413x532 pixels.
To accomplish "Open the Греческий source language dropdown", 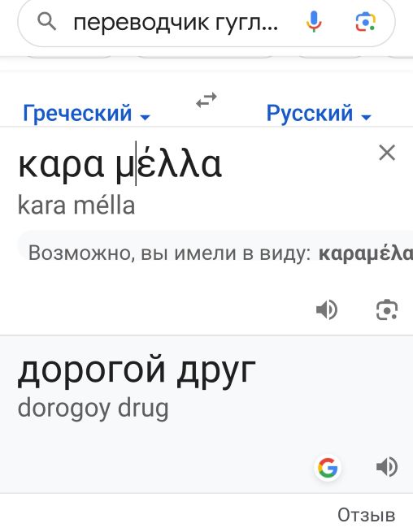I will coord(86,114).
